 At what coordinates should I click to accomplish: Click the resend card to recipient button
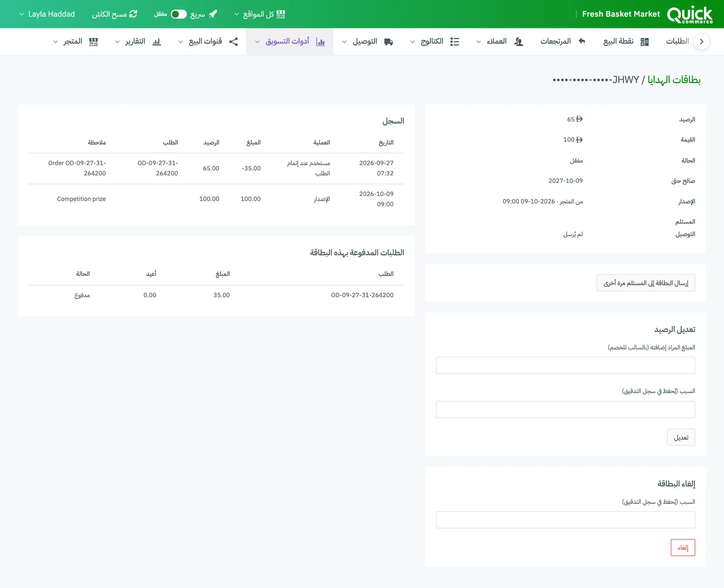(646, 283)
